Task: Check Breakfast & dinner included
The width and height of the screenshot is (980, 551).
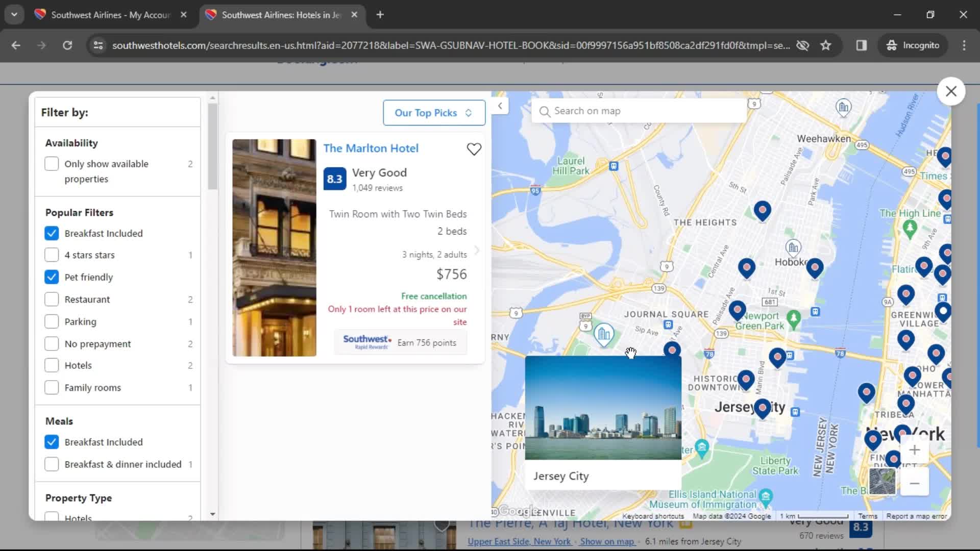Action: 52,464
